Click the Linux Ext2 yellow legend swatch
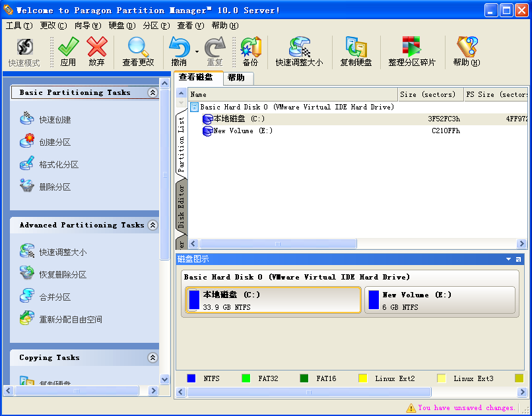Screen dimensions: 532x416 pos(362,378)
